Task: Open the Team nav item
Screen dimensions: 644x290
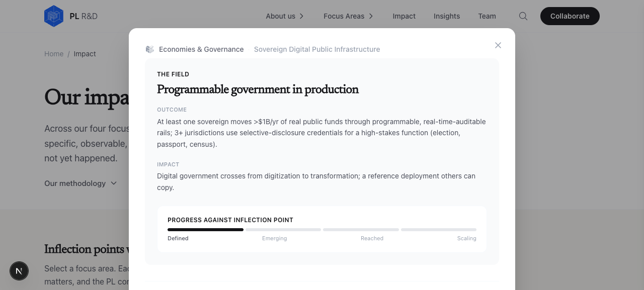Action: pyautogui.click(x=487, y=16)
